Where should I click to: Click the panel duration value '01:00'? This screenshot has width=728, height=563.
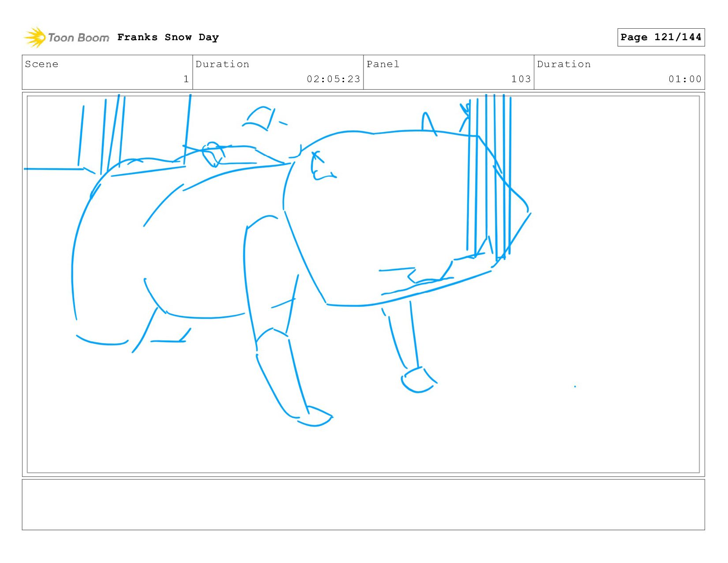click(685, 79)
